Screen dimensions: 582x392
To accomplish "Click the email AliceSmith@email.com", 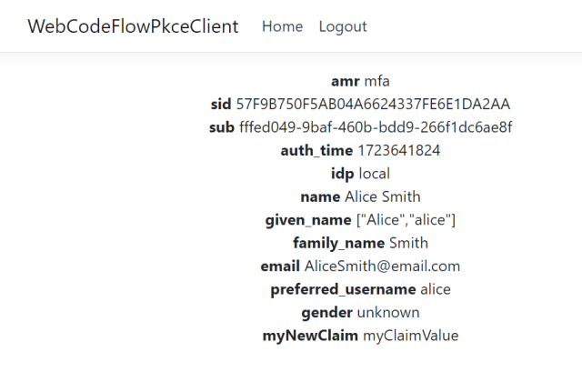I will click(x=382, y=266).
